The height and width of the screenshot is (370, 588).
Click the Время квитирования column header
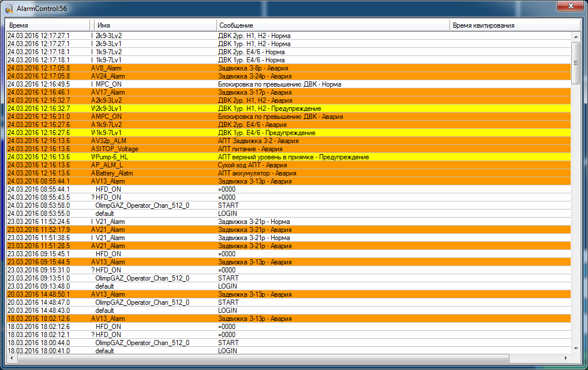514,25
